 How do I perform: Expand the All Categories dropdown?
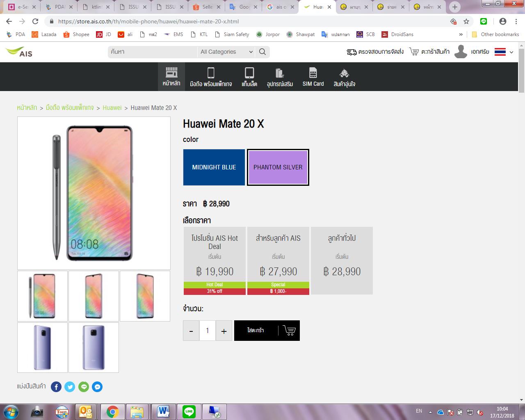[226, 52]
